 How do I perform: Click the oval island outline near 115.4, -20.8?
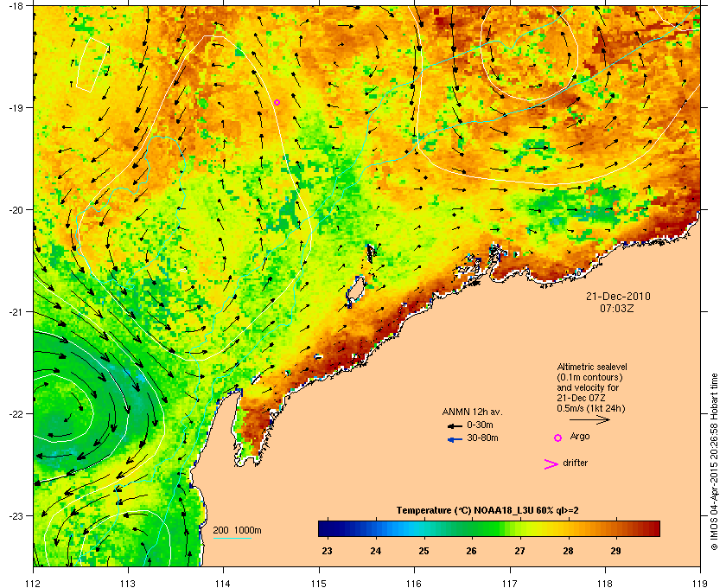pos(355,291)
